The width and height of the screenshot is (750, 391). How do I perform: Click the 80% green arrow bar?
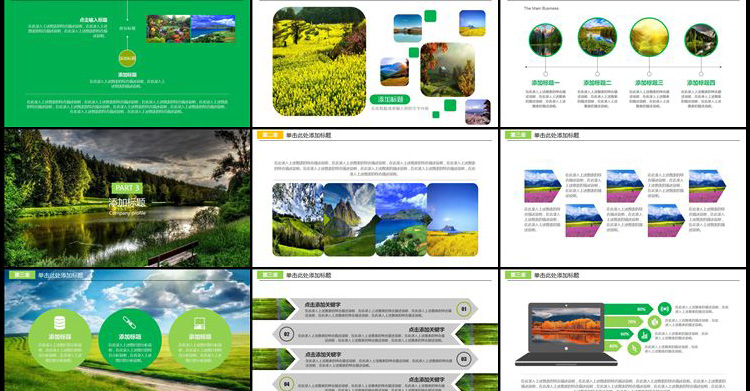pyautogui.click(x=629, y=309)
